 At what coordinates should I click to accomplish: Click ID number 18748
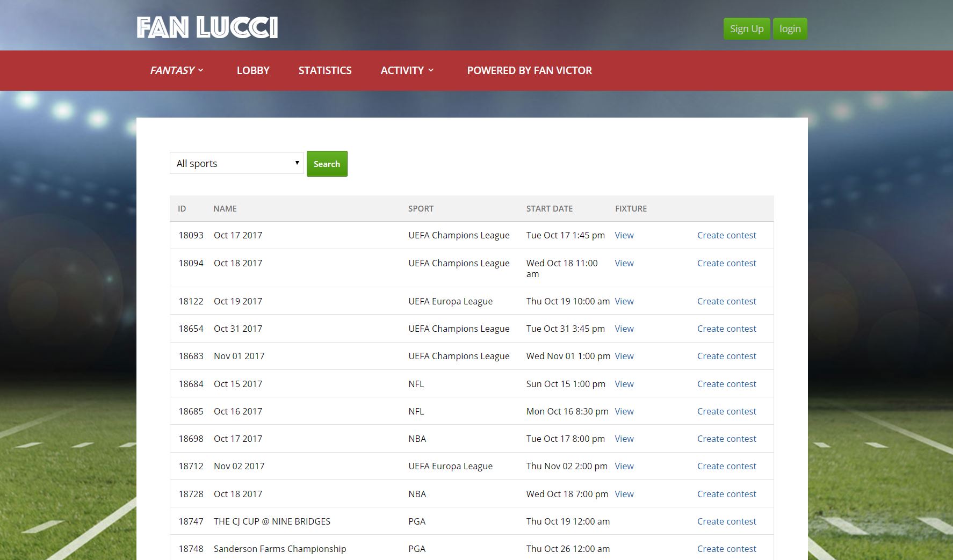[x=191, y=549]
